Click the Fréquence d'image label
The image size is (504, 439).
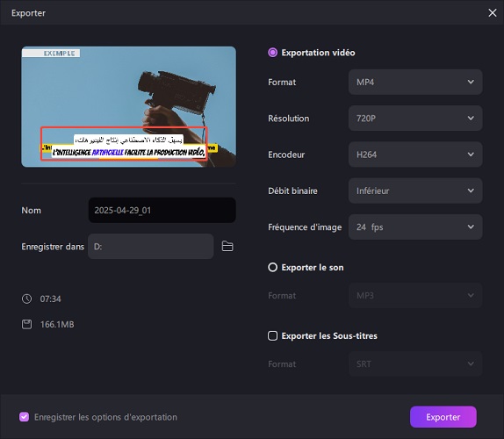tap(305, 227)
